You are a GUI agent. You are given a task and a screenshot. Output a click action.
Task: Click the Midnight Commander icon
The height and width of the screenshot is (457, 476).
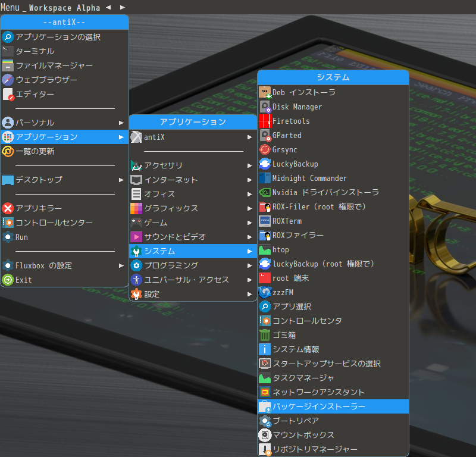[x=265, y=178]
